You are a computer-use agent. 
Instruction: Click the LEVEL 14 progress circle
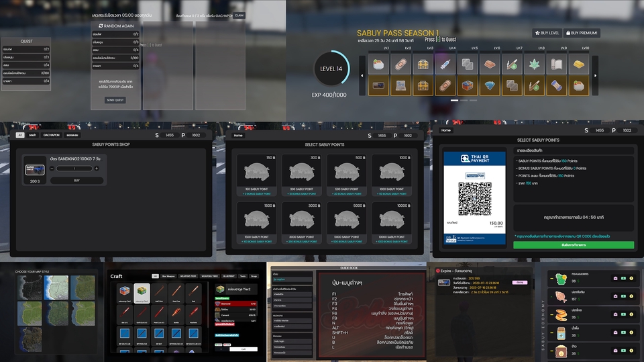331,69
